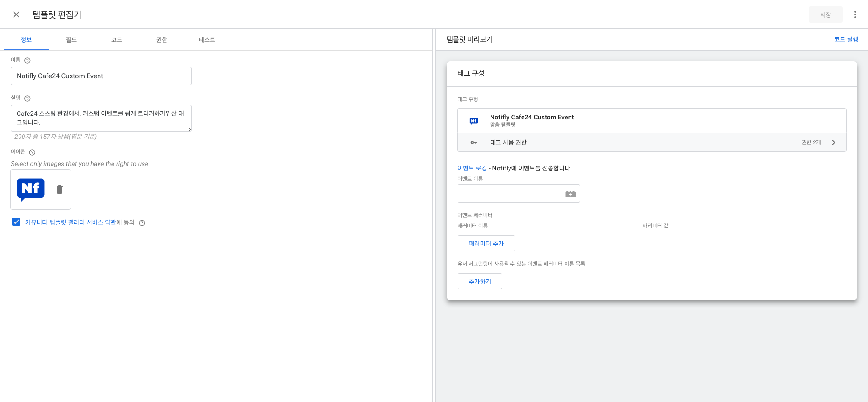The height and width of the screenshot is (402, 868).
Task: Switch to the 코드 tab
Action: pos(117,40)
